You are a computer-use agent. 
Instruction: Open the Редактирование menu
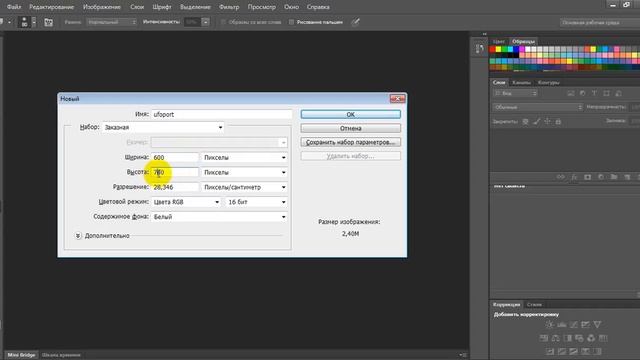(51, 7)
